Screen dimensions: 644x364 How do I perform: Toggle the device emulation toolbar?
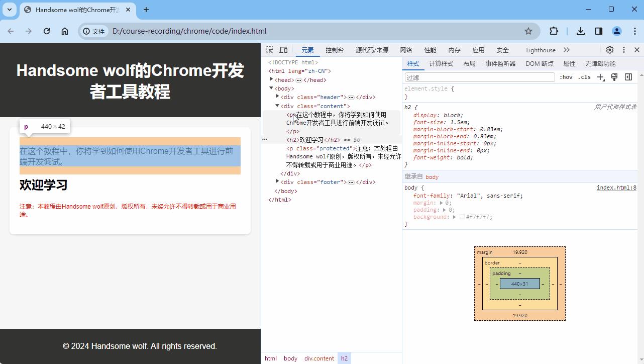tap(283, 50)
